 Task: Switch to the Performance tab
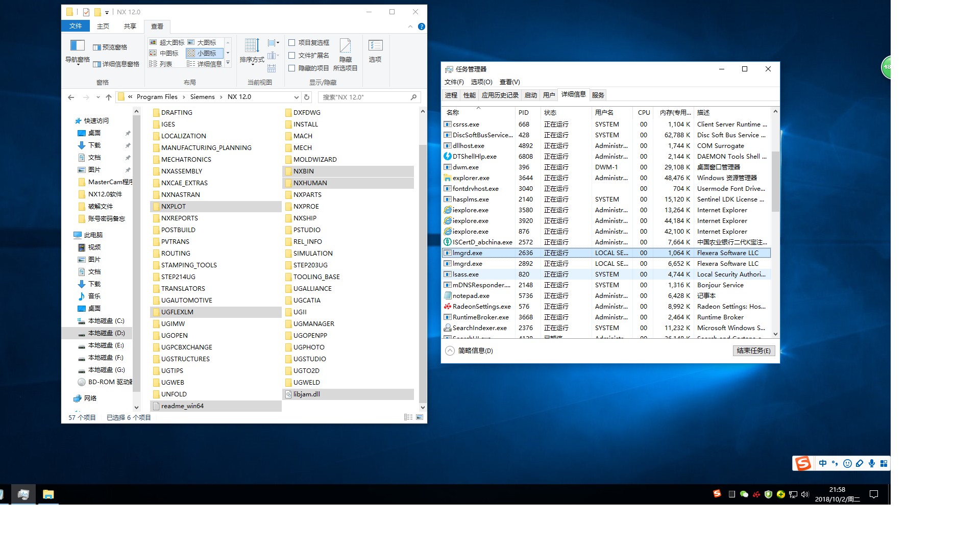pyautogui.click(x=469, y=95)
